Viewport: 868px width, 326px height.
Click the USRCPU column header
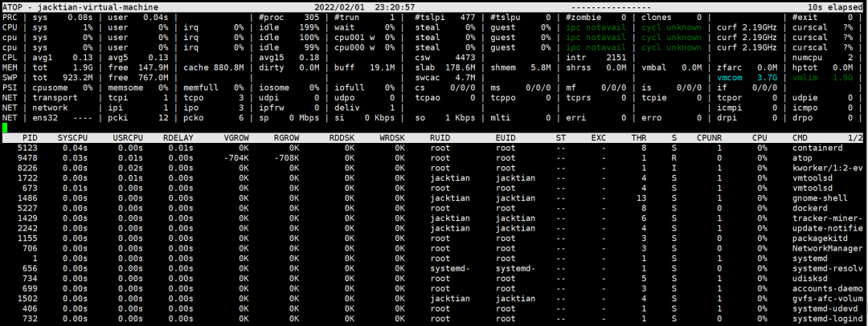coord(127,138)
